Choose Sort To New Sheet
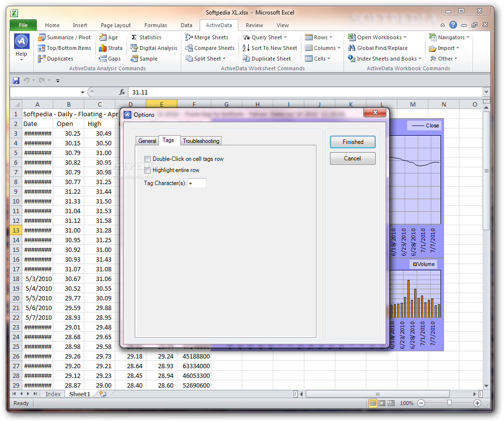The width and height of the screenshot is (504, 422). click(x=270, y=48)
